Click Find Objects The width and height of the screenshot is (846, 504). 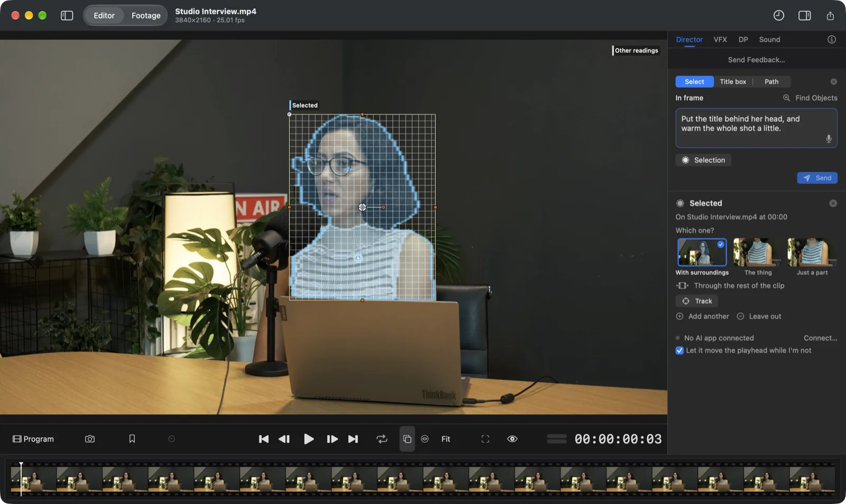[810, 98]
